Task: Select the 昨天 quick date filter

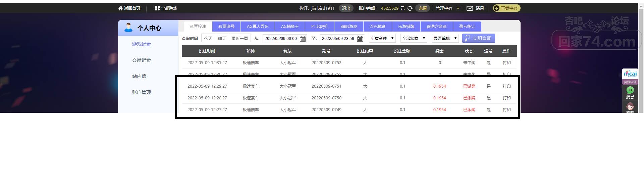Action: tap(222, 39)
